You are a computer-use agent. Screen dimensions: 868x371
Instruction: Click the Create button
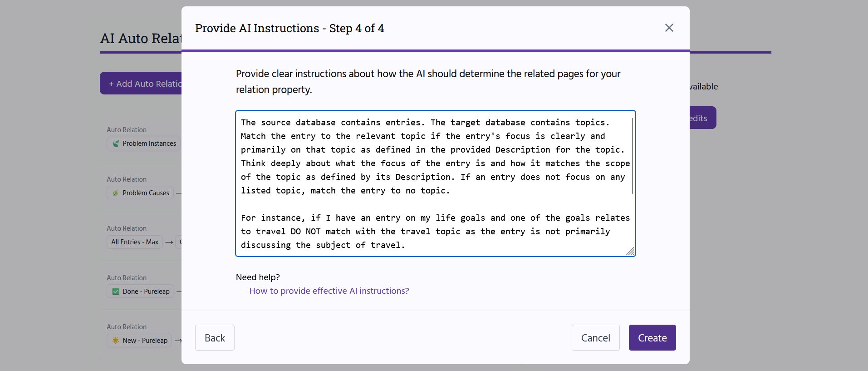point(652,337)
